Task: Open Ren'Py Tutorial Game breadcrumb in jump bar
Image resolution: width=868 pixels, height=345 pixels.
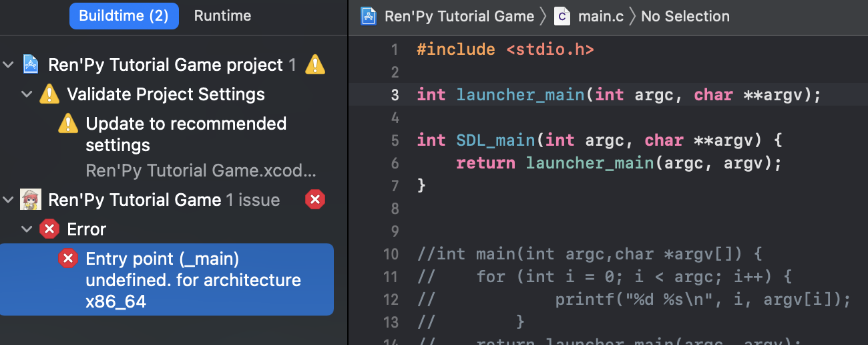Action: (459, 16)
